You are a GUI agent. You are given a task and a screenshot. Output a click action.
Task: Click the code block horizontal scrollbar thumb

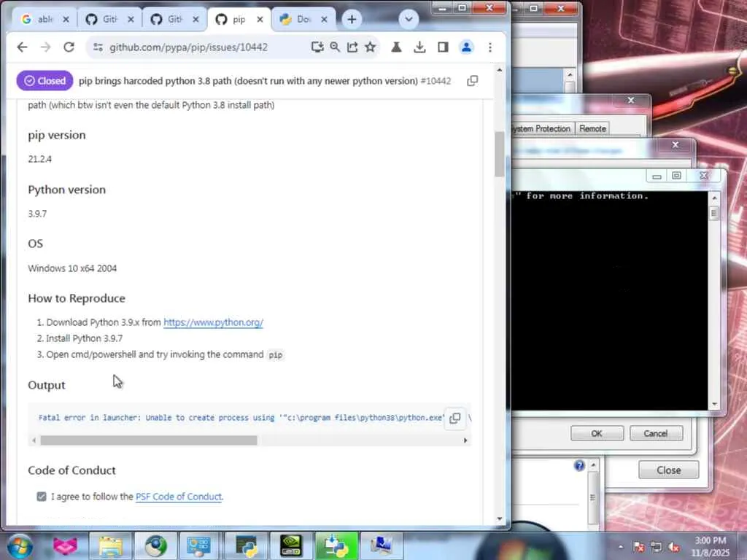click(x=149, y=440)
